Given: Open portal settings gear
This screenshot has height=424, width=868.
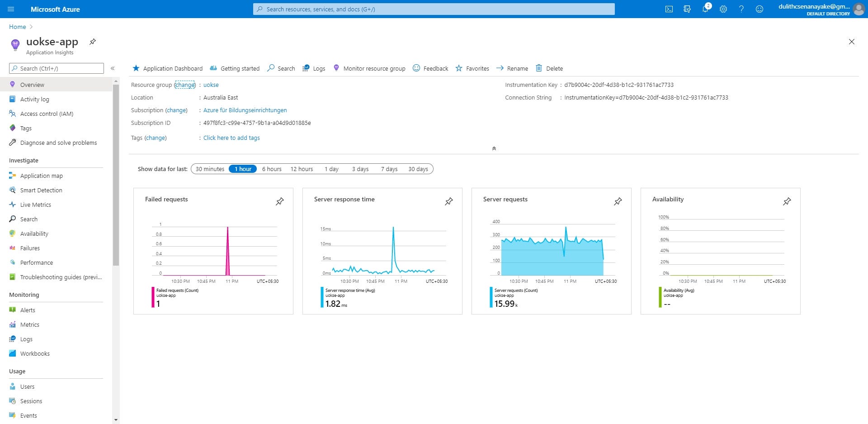Looking at the screenshot, I should (723, 9).
